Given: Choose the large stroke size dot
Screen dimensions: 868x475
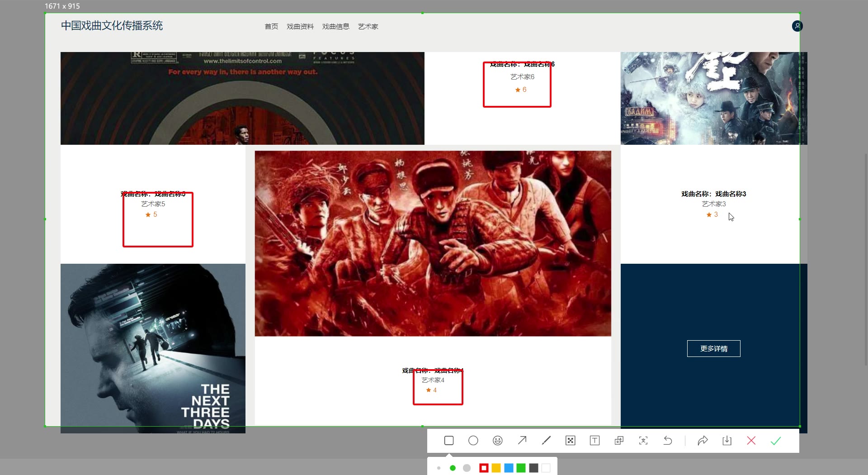Looking at the screenshot, I should (467, 468).
